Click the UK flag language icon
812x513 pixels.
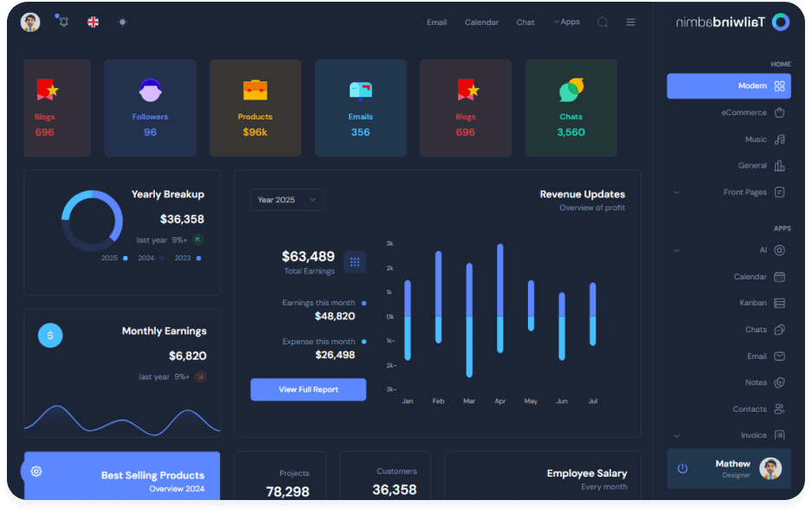93,22
